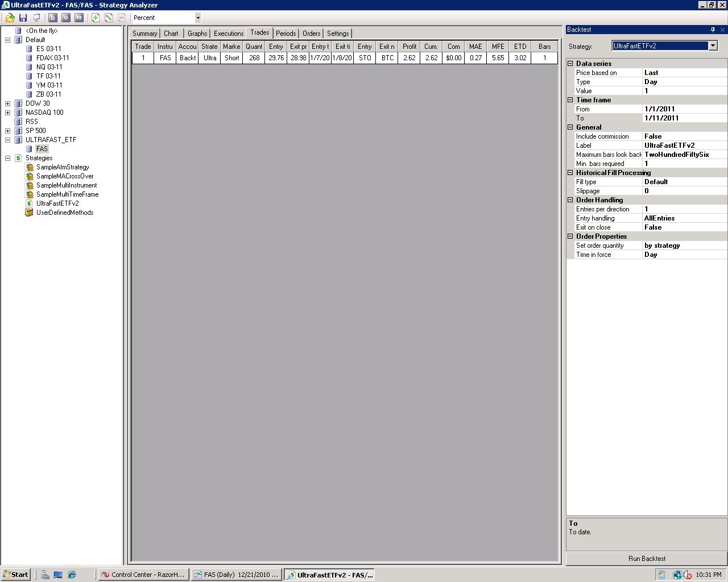Collapse the Order Handling property group
728x582 pixels.
click(570, 200)
